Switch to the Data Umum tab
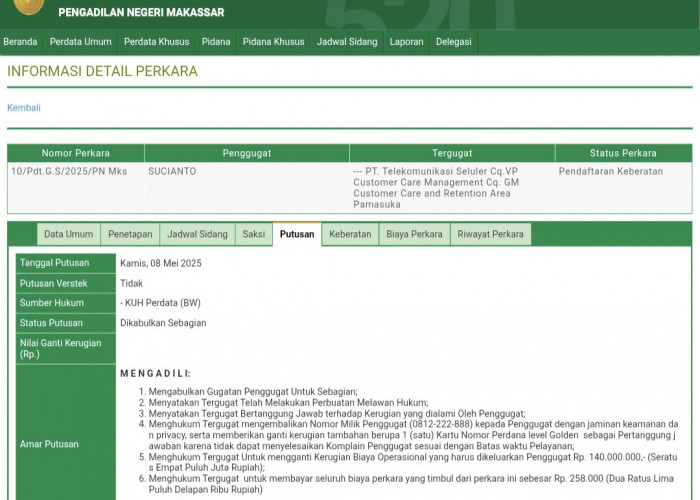The height and width of the screenshot is (500, 700). [69, 234]
